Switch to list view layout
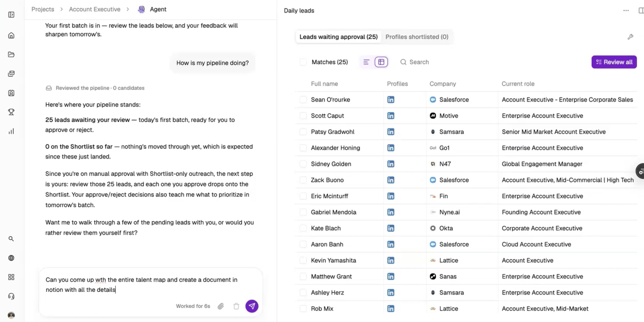Image resolution: width=644 pixels, height=322 pixels. 366,62
